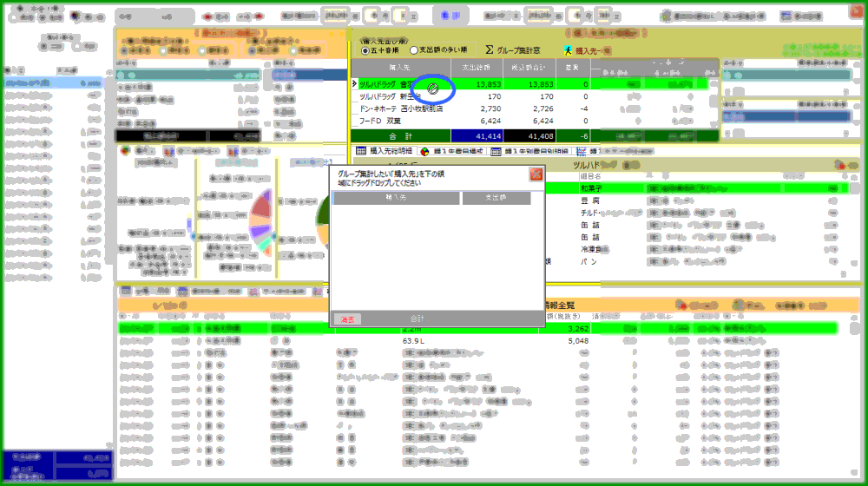Click the 41,408 tax-included total cell

click(x=529, y=136)
